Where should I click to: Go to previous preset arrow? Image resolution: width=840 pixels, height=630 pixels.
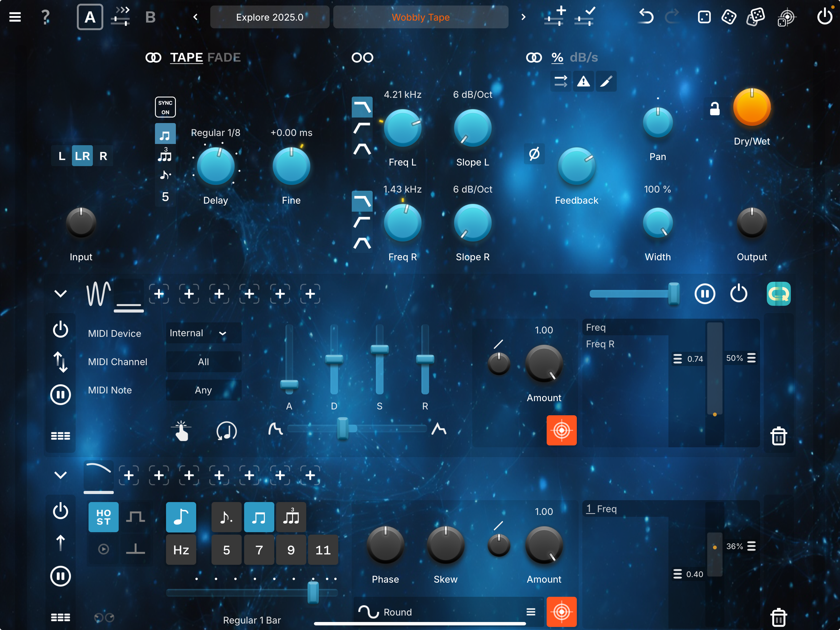pyautogui.click(x=196, y=17)
